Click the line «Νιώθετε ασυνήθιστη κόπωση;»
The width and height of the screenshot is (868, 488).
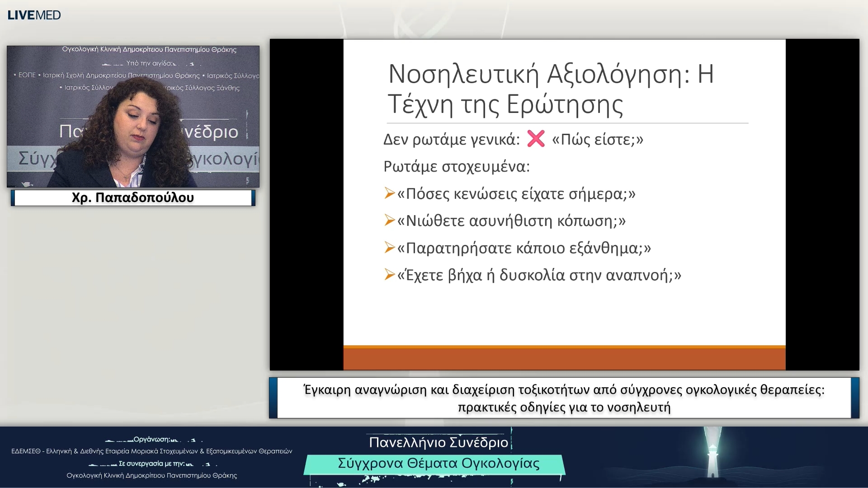click(x=511, y=221)
